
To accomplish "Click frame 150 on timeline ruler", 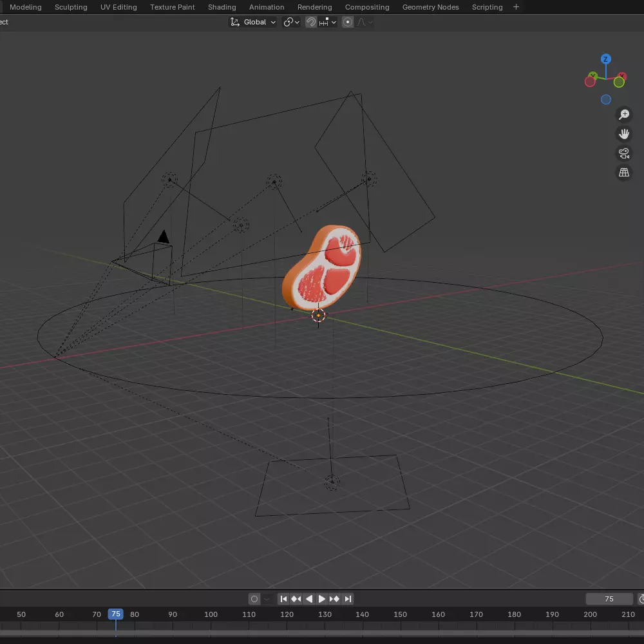I will (x=400, y=614).
